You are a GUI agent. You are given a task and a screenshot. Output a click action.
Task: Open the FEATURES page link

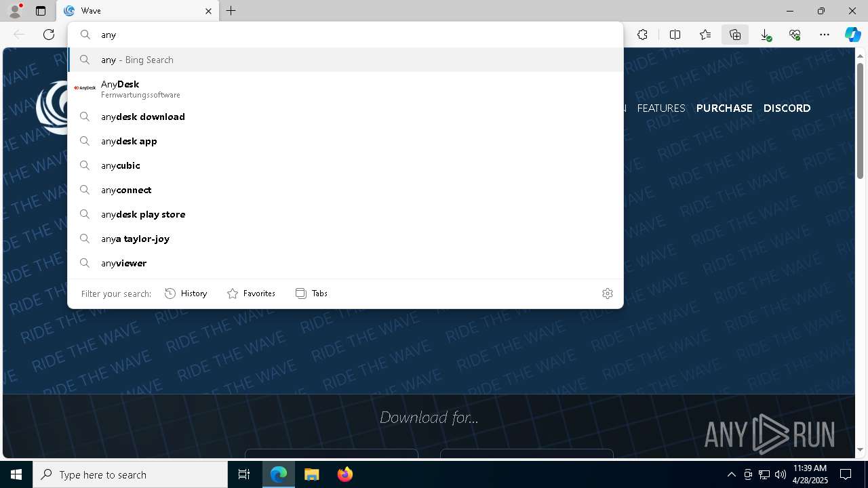coord(661,108)
